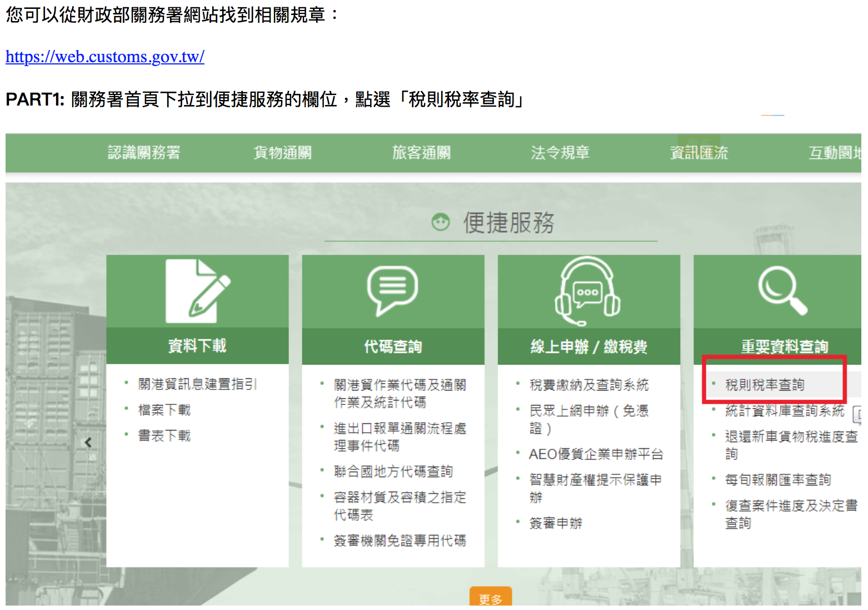Image resolution: width=868 pixels, height=610 pixels.
Task: Open the 認識關務署 menu
Action: (x=144, y=153)
